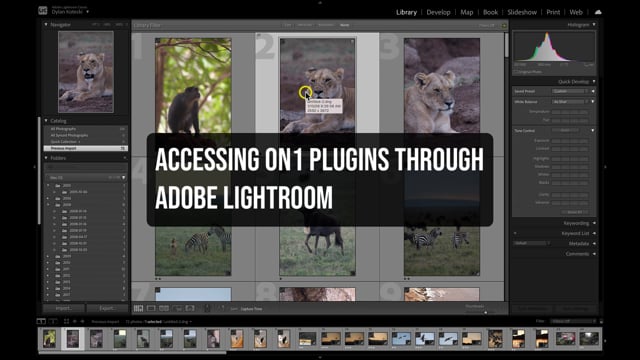Click the plus icon in Folders header
Image resolution: width=640 pixels, height=360 pixels.
pyautogui.click(x=124, y=158)
